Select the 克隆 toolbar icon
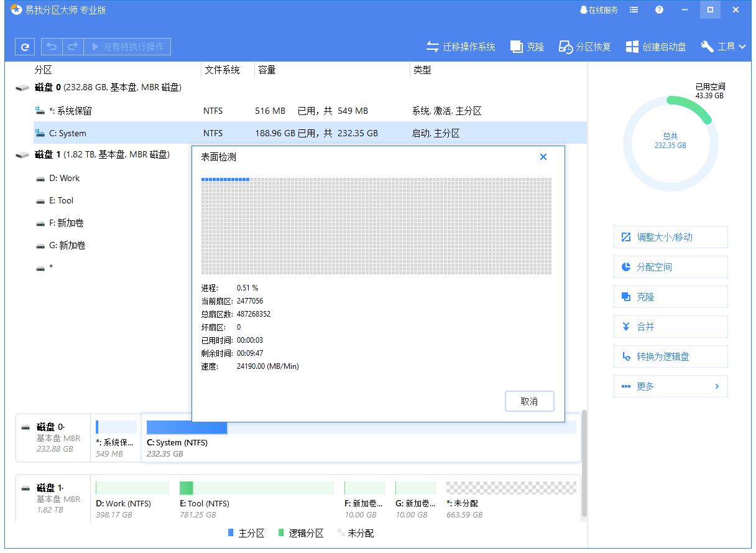Image resolution: width=756 pixels, height=553 pixels. coord(526,46)
